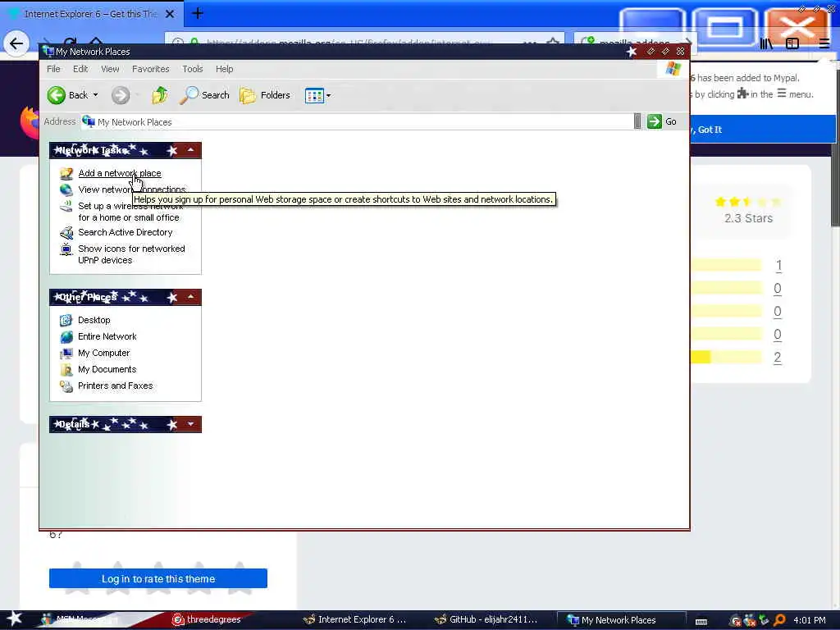840x630 pixels.
Task: Open Printers and Faxes link
Action: (x=115, y=386)
